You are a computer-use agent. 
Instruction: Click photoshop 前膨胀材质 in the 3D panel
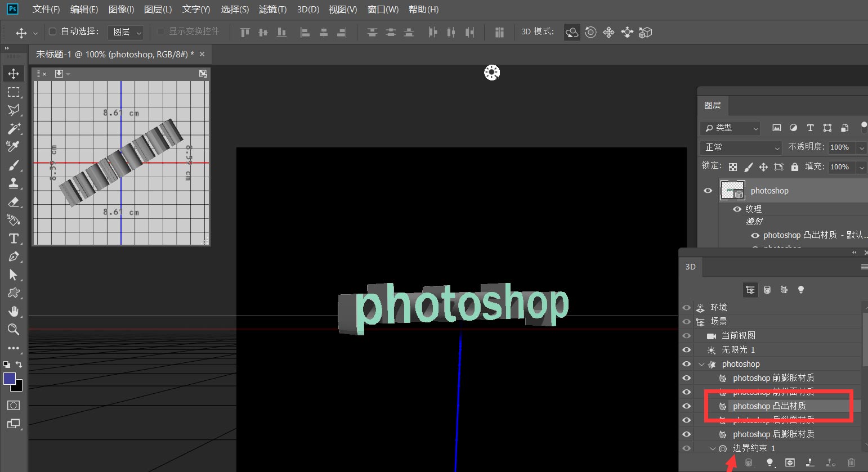(x=773, y=377)
